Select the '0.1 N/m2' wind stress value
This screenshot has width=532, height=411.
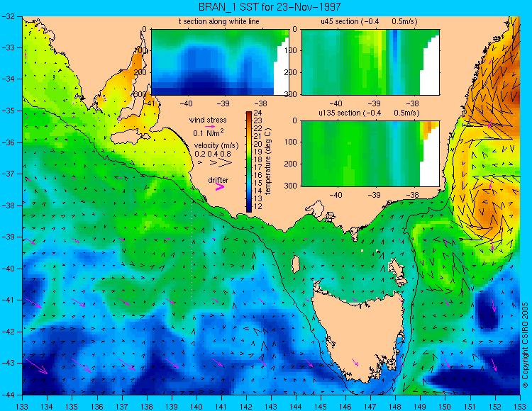pos(209,133)
